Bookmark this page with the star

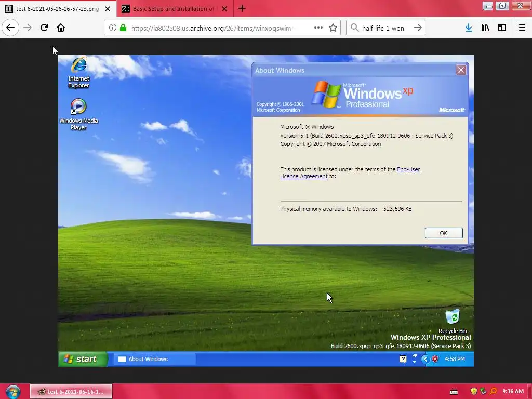(333, 28)
